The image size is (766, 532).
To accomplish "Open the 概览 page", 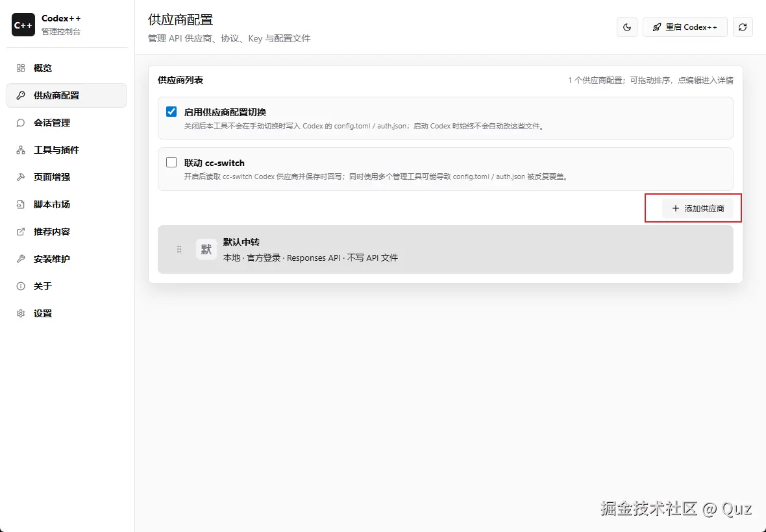I will tap(66, 68).
